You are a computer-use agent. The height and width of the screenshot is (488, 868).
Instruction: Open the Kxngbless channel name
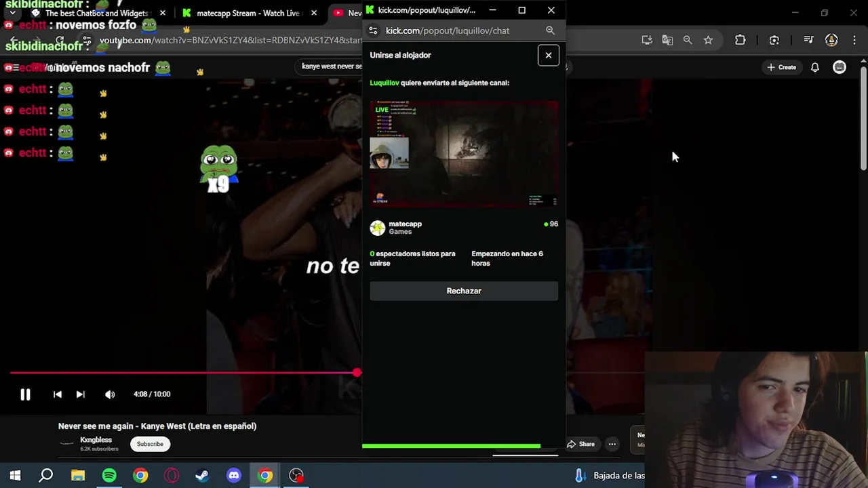(x=96, y=440)
